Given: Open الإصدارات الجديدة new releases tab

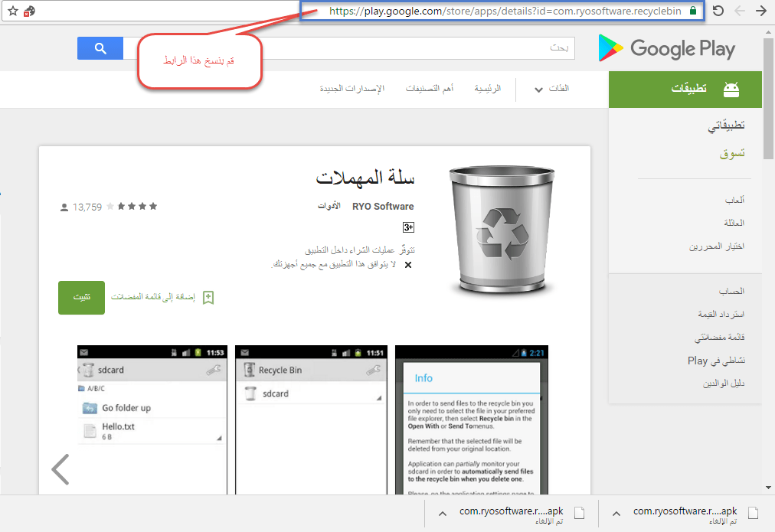Looking at the screenshot, I should tap(352, 89).
